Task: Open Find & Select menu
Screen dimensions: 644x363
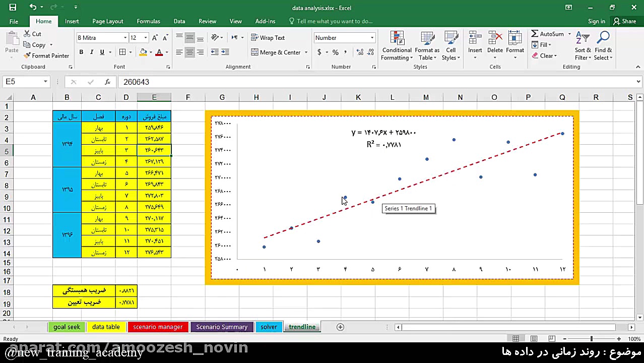Action: tap(603, 46)
